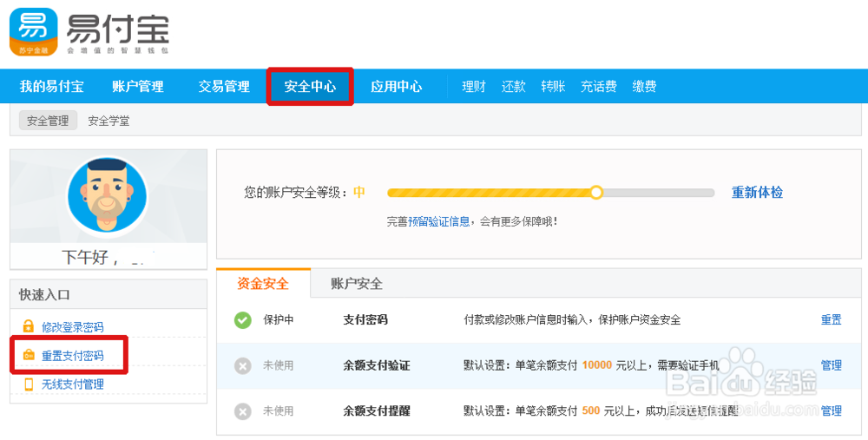Switch to the 账户安全 tab

click(357, 284)
